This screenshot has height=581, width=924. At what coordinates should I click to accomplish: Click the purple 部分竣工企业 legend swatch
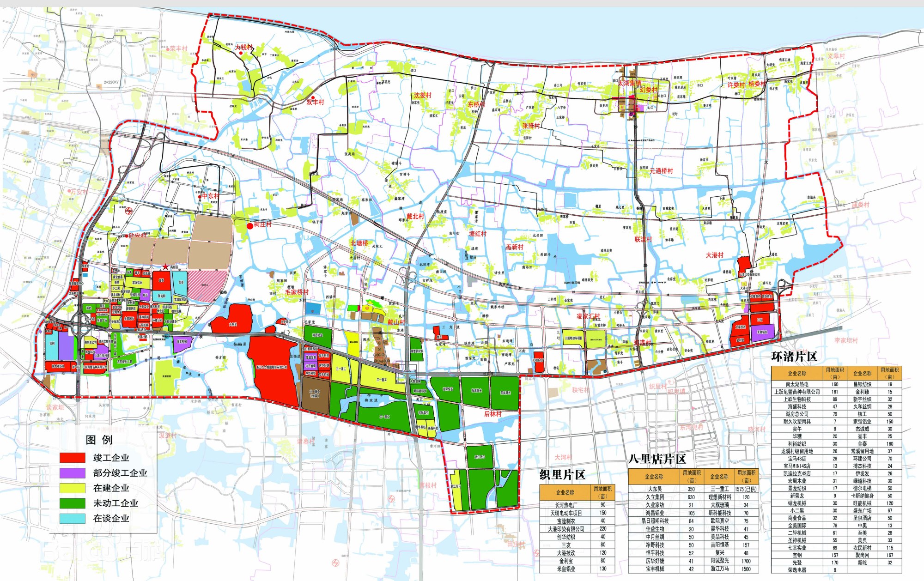click(x=73, y=473)
